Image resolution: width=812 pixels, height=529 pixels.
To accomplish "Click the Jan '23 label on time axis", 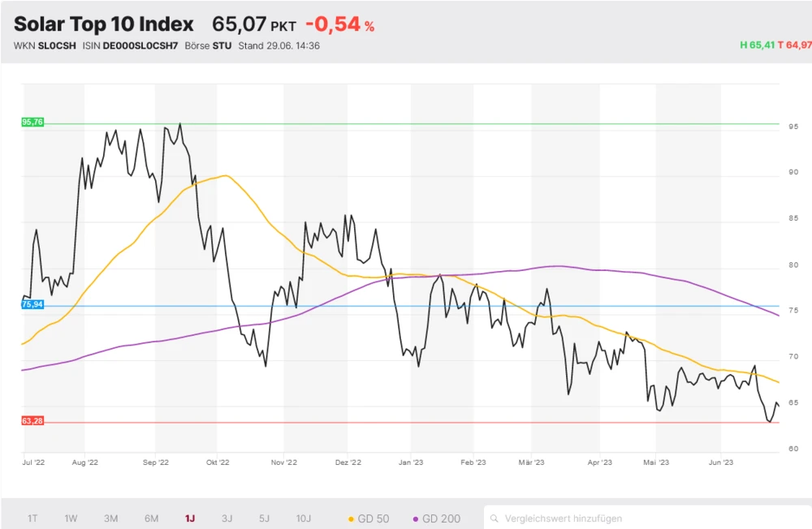I will pyautogui.click(x=411, y=462).
